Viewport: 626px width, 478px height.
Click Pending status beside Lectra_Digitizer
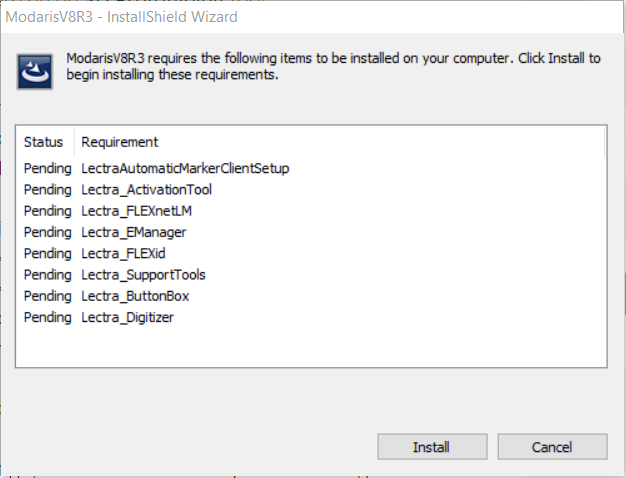click(48, 318)
